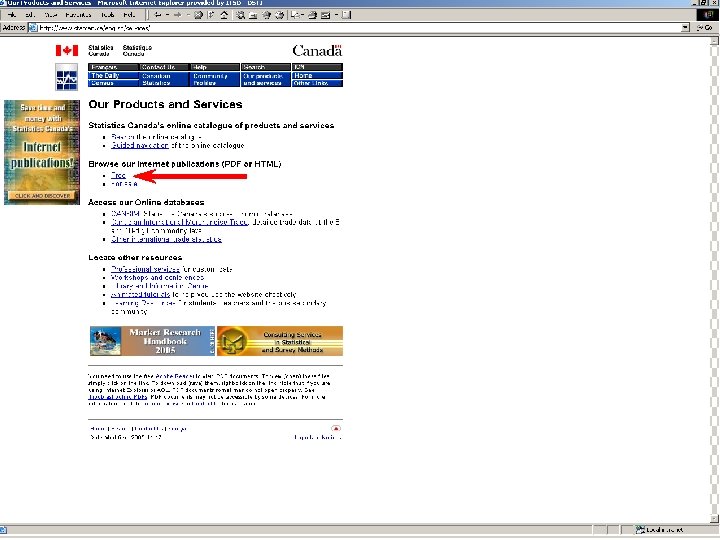Click the Canadian flag logo
The width and height of the screenshot is (720, 540).
pos(67,50)
